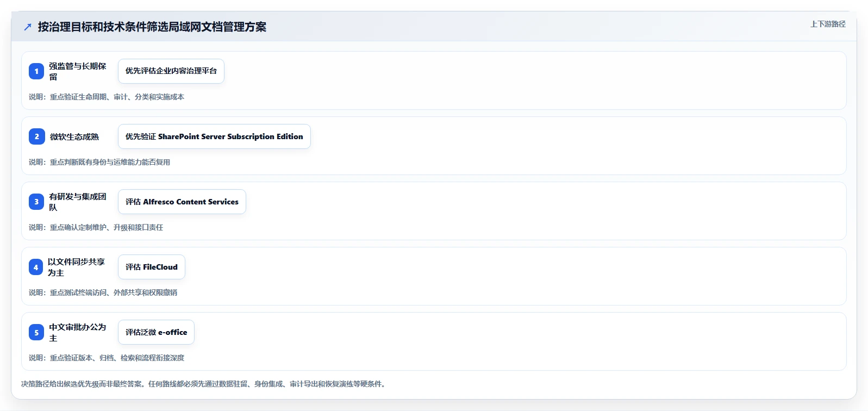Viewport: 868px width, 411px height.
Task: Click the note 重点验证版本、归档、检索和流程衔接深度
Action: 117,358
